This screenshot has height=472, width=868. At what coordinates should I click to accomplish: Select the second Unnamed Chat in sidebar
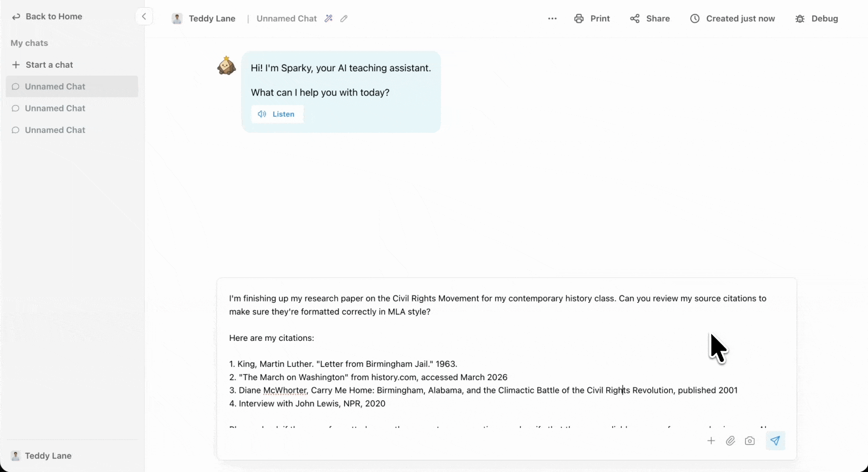72,108
